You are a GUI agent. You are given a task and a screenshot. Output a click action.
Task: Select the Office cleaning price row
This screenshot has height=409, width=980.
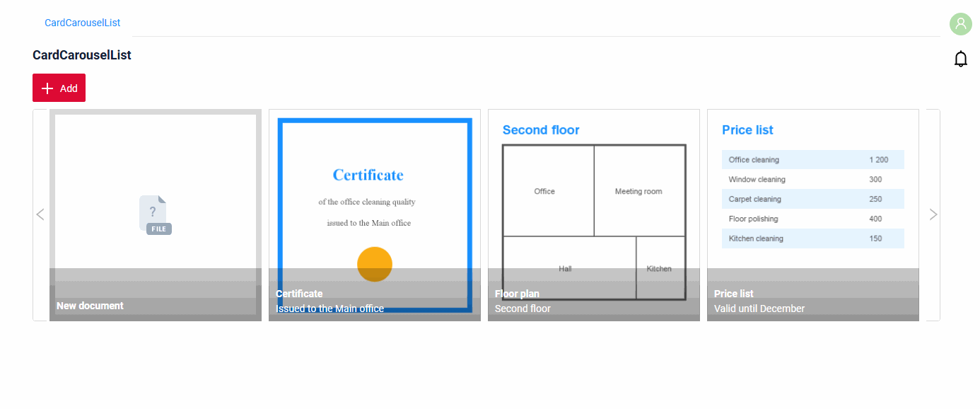(813, 160)
